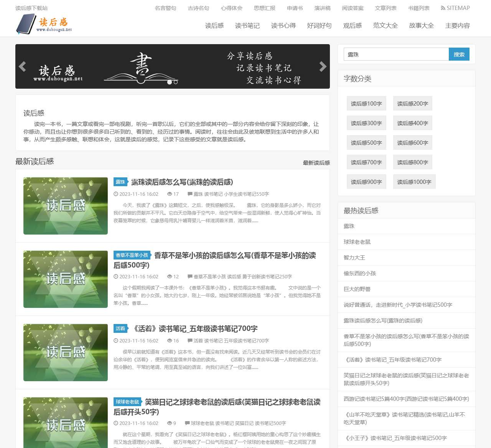The width and height of the screenshot is (491, 448).
Task: Select the 读后感500字 word count filter
Action: [x=366, y=143]
